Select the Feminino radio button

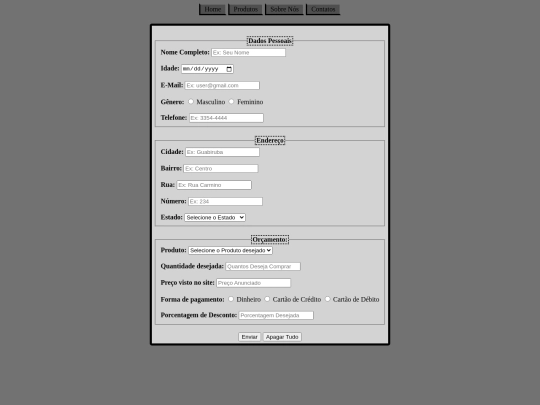tap(231, 102)
